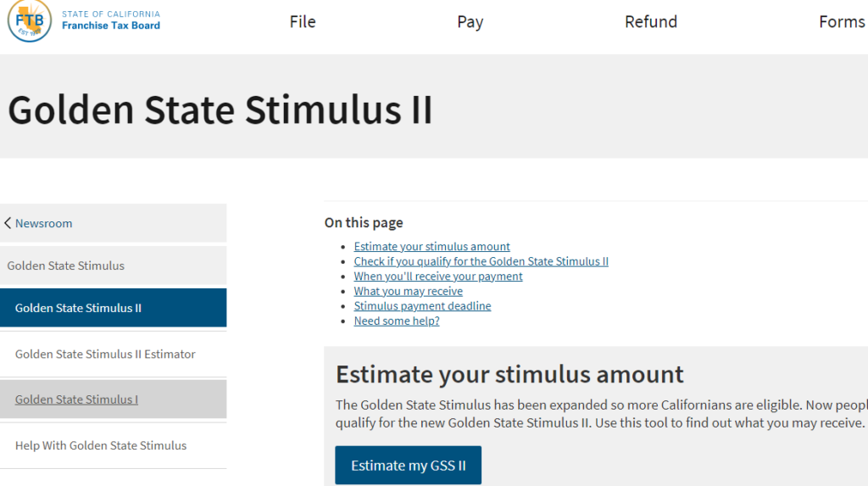Open Help With Golden State Stimulus

coord(101,445)
